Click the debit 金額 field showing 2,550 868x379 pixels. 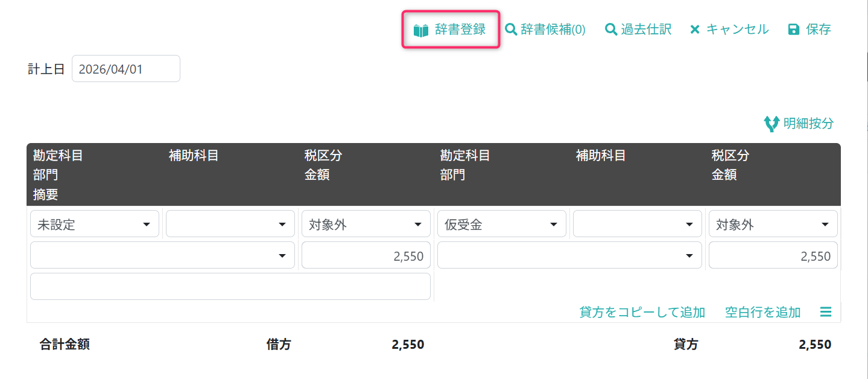tap(366, 255)
